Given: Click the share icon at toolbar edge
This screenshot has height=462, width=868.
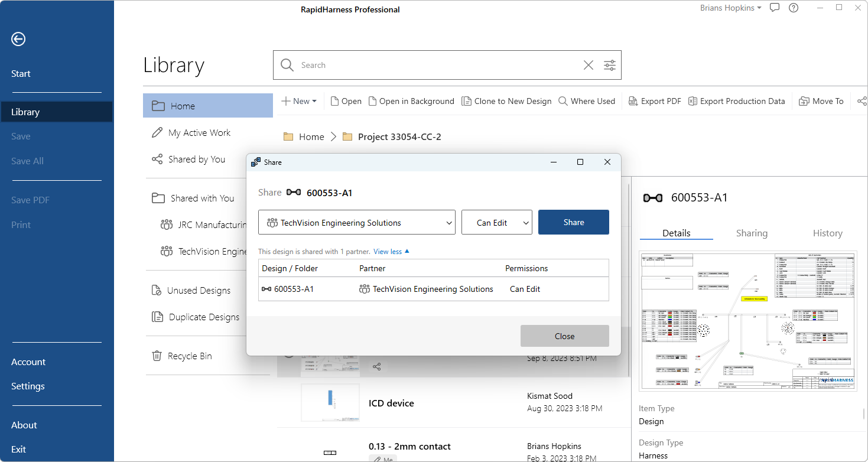Looking at the screenshot, I should [862, 101].
